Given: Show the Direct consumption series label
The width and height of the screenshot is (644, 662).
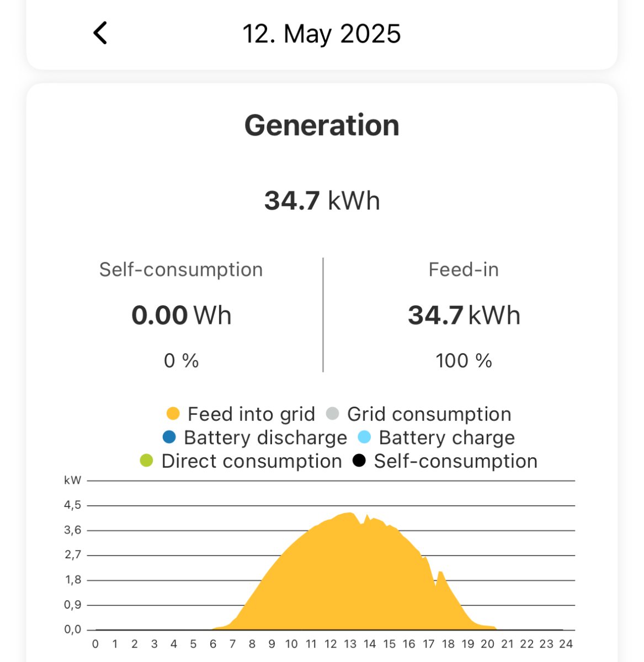Looking at the screenshot, I should (252, 461).
